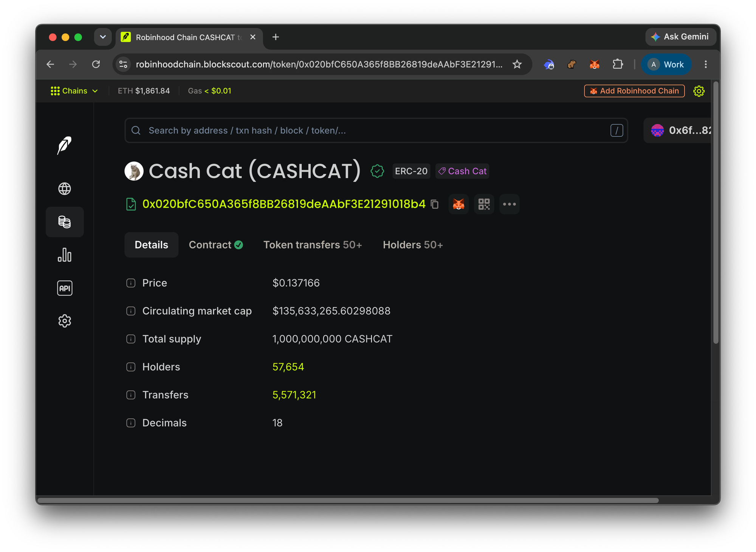
Task: Click the 1,000,000,000 CASHCAT supply value
Action: [x=332, y=339]
